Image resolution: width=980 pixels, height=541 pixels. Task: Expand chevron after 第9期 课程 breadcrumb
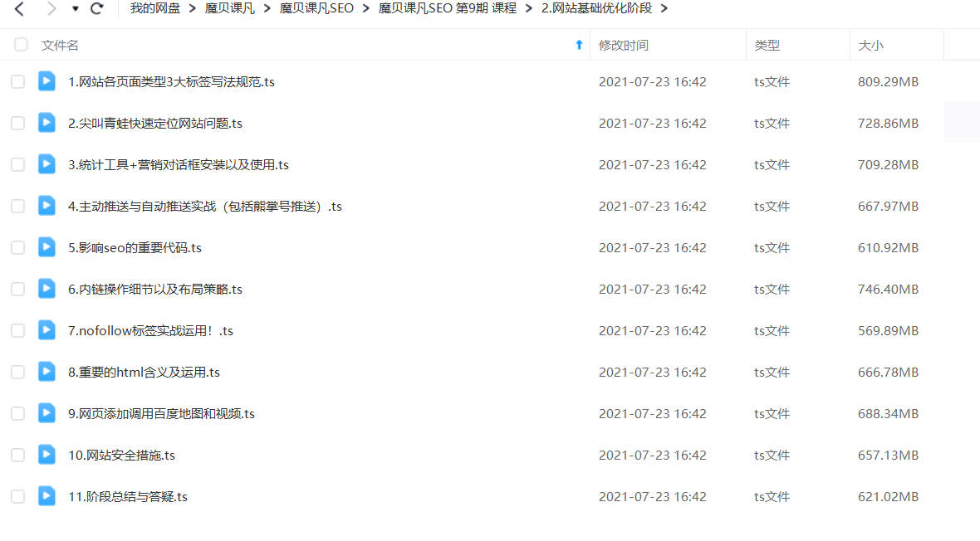(x=529, y=9)
